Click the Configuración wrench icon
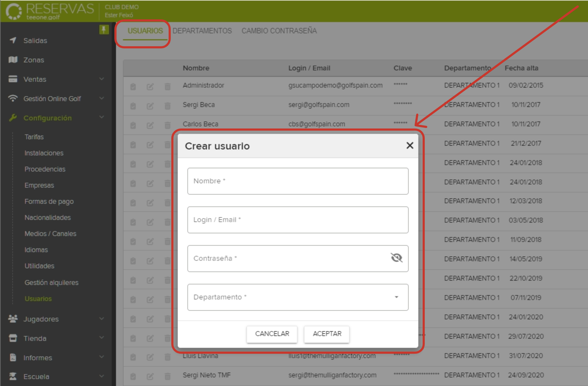588x386 pixels. coord(13,118)
